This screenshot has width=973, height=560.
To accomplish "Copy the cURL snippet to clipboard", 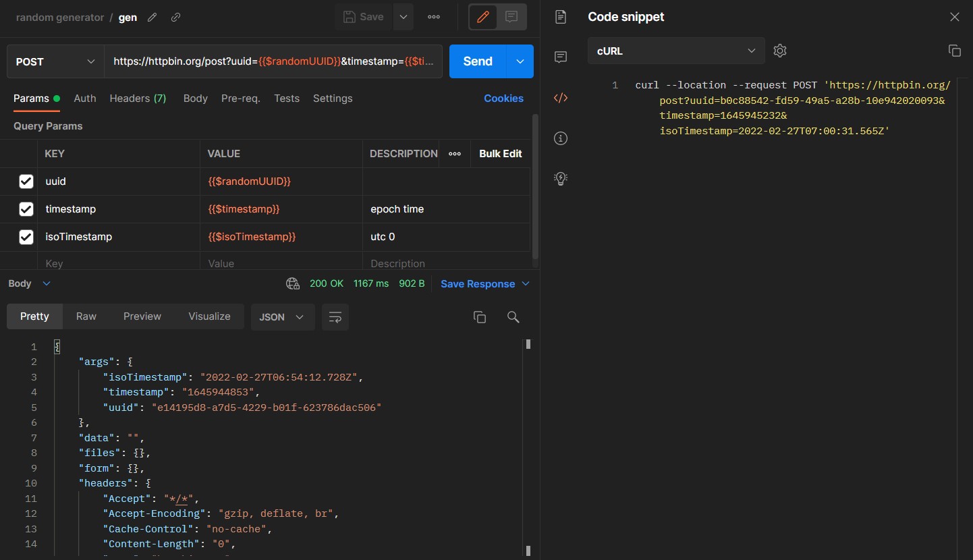I will pyautogui.click(x=954, y=51).
